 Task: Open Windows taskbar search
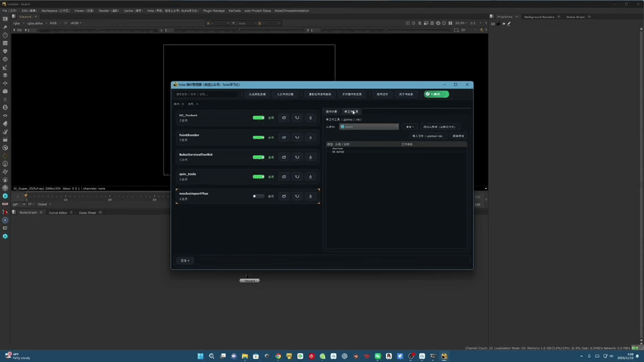tap(211, 356)
